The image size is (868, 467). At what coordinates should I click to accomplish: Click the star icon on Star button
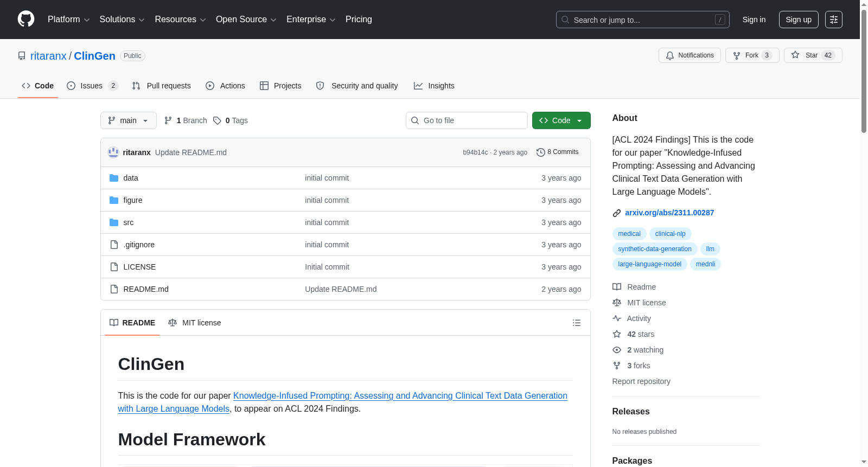point(795,55)
